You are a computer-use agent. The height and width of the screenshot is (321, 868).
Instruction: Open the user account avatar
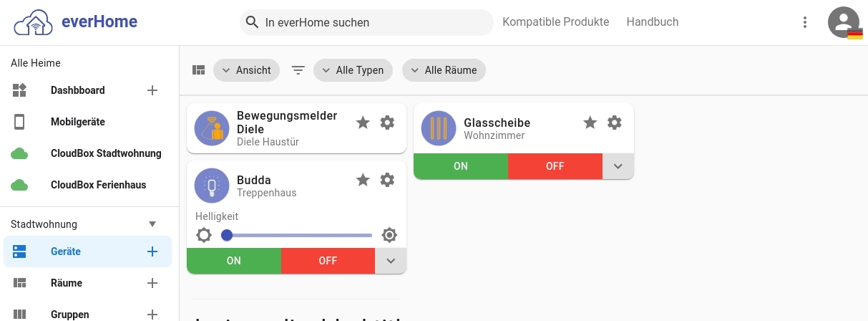[844, 22]
